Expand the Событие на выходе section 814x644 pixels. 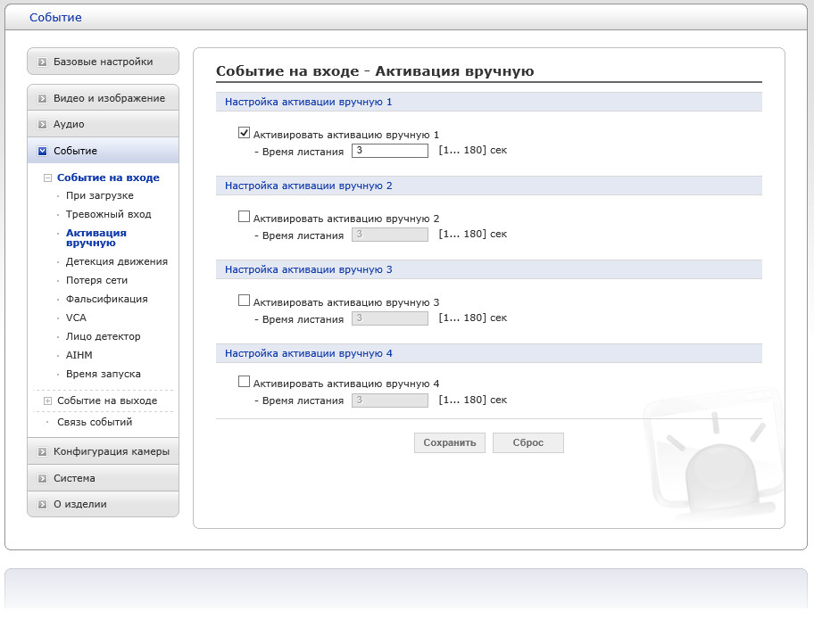[48, 401]
